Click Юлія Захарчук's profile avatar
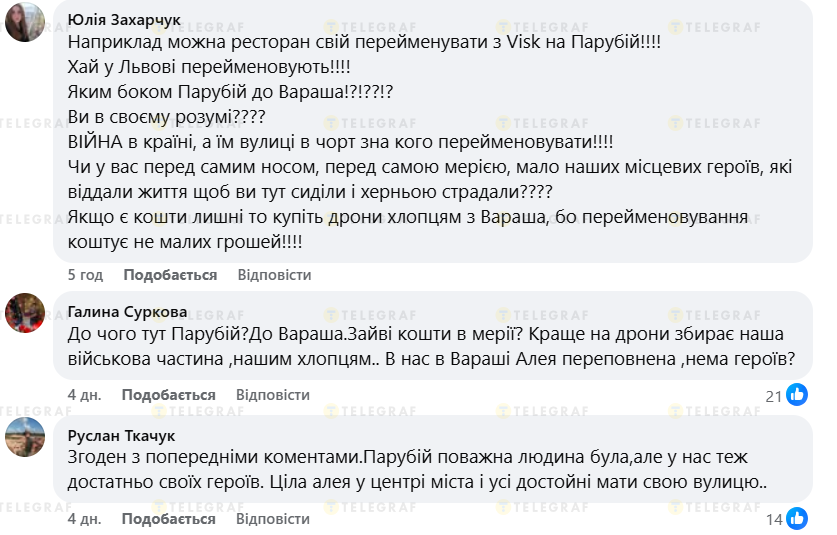 tap(24, 21)
